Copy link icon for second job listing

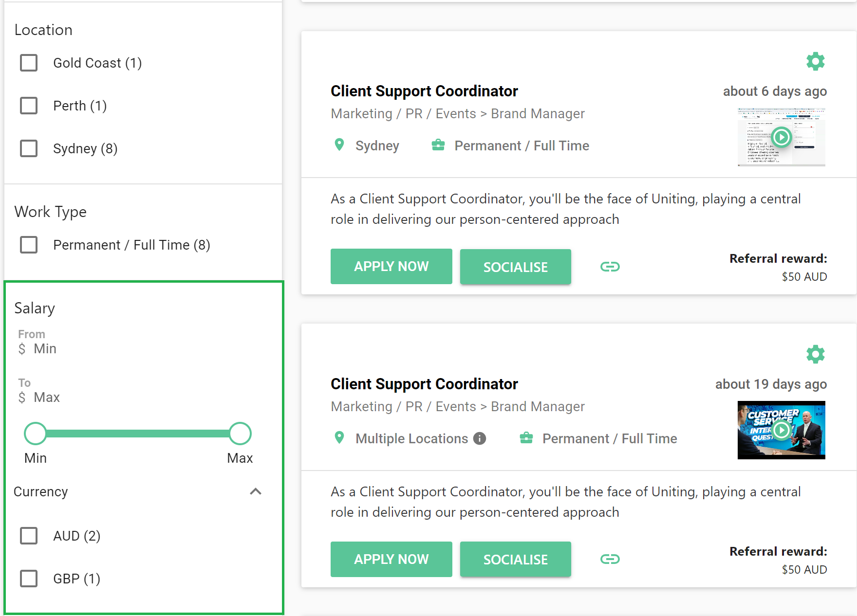610,559
